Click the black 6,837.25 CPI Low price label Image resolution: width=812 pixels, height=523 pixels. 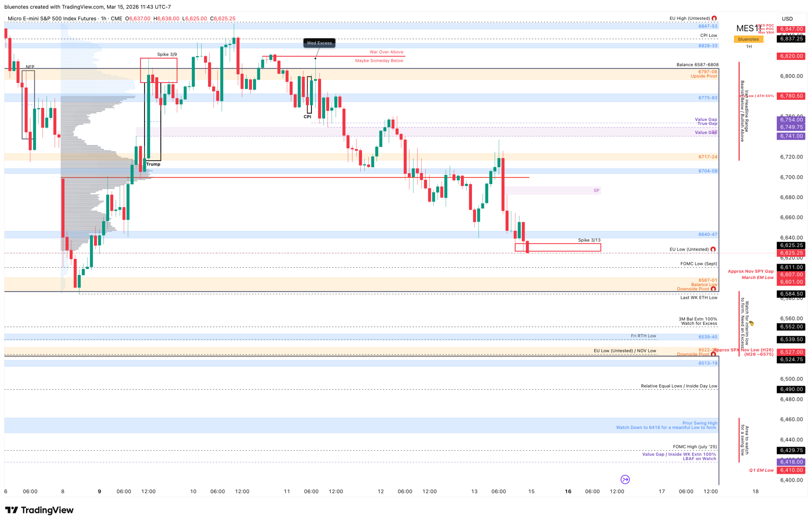pyautogui.click(x=791, y=39)
